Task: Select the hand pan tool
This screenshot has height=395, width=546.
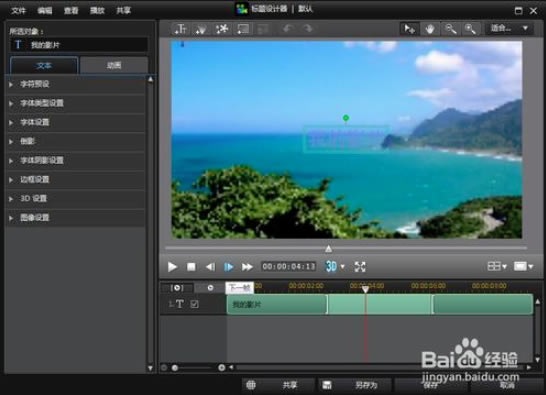Action: [430, 29]
